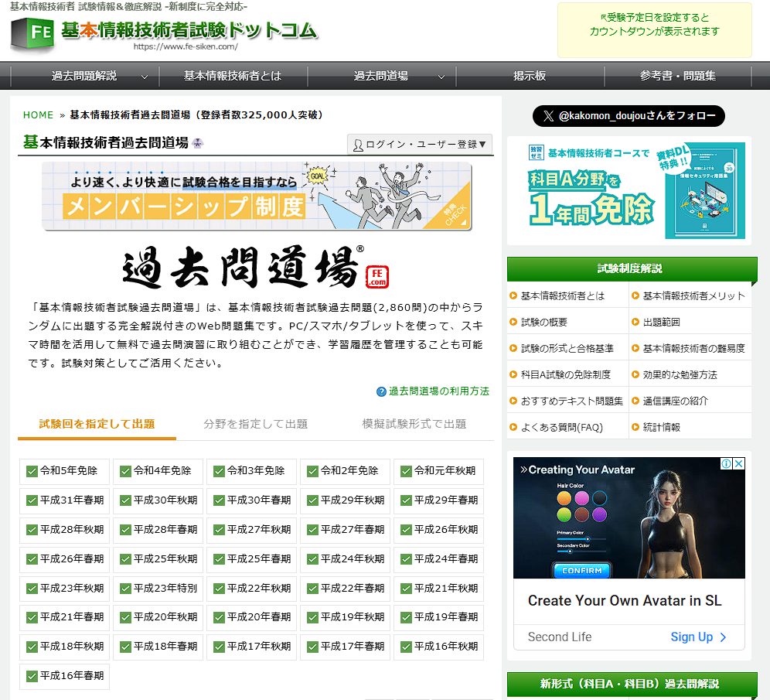Close the Second Life ad with X icon
The width and height of the screenshot is (770, 700).
[738, 464]
